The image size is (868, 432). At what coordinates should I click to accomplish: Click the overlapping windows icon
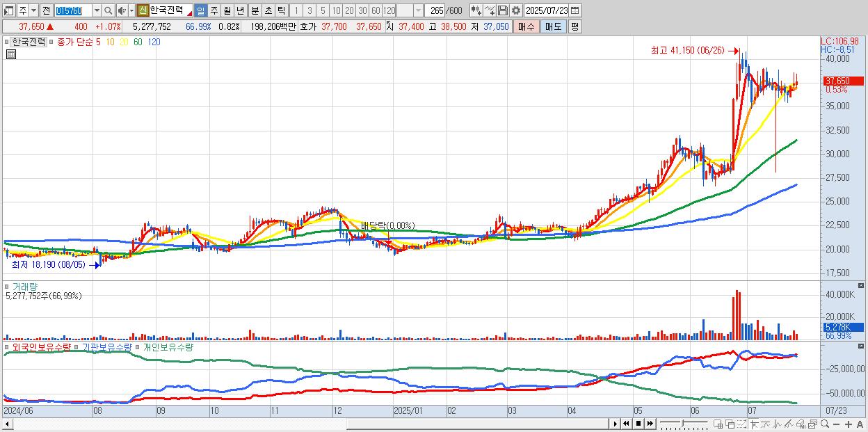pyautogui.click(x=730, y=424)
